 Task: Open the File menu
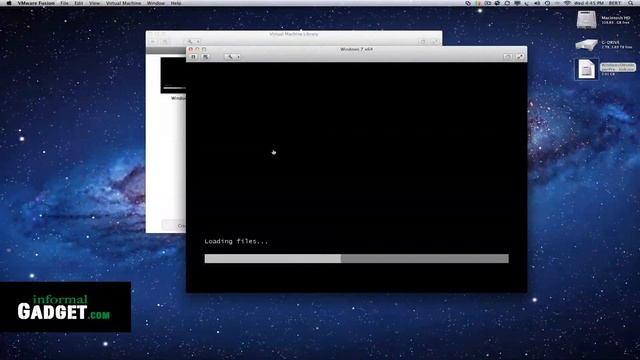(x=64, y=3)
